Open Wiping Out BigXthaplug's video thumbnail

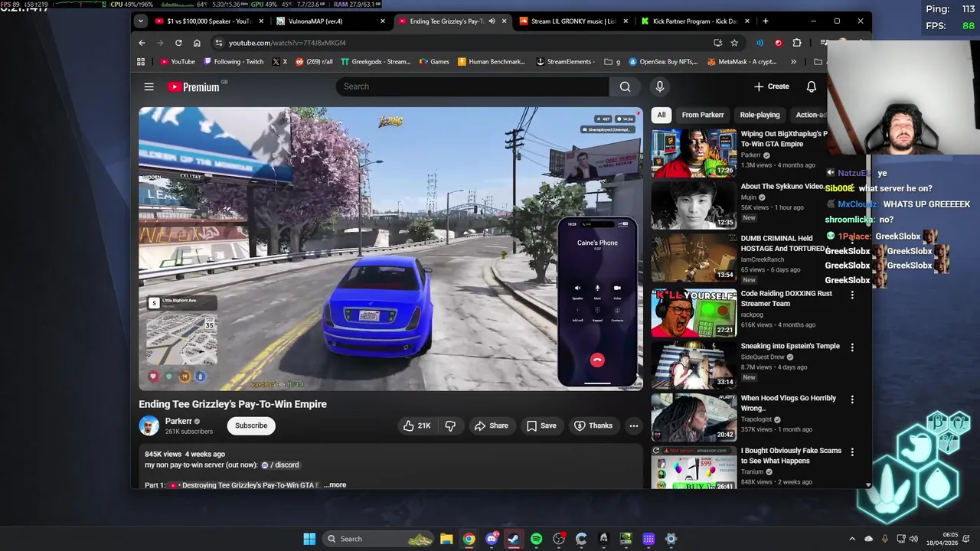point(694,153)
